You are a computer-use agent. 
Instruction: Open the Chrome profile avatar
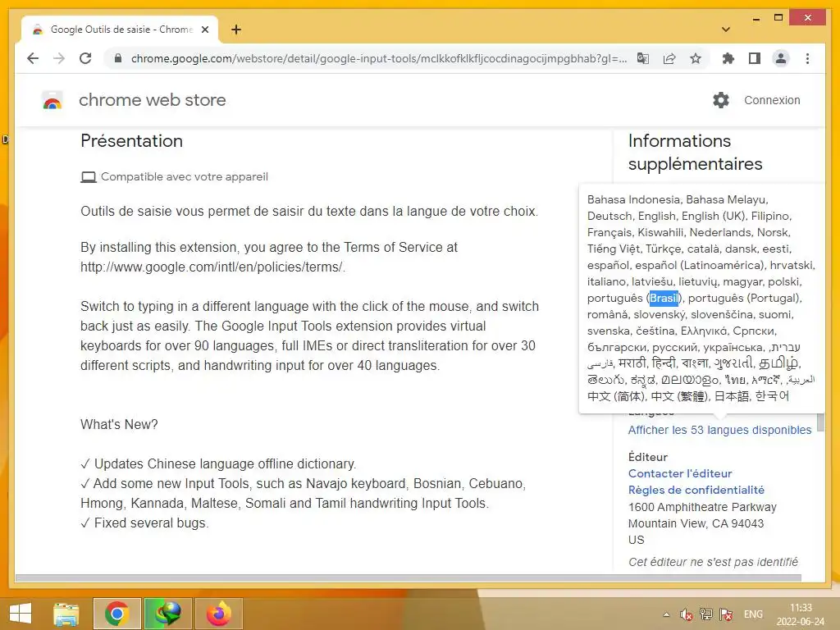(781, 58)
